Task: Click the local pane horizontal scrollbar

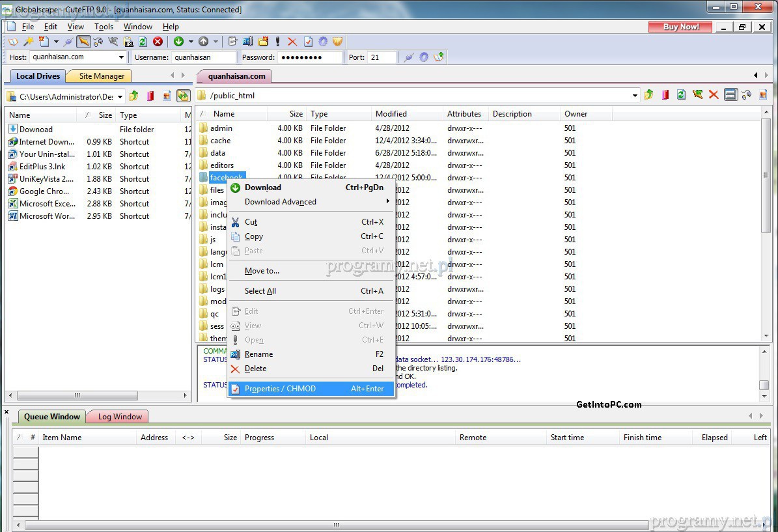Action: pyautogui.click(x=77, y=395)
